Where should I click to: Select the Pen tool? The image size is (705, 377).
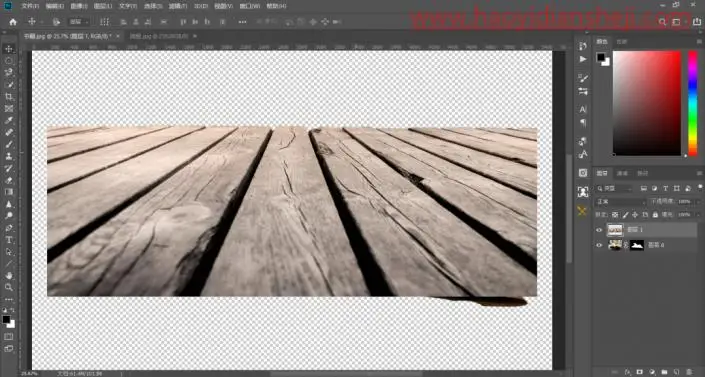click(x=9, y=228)
